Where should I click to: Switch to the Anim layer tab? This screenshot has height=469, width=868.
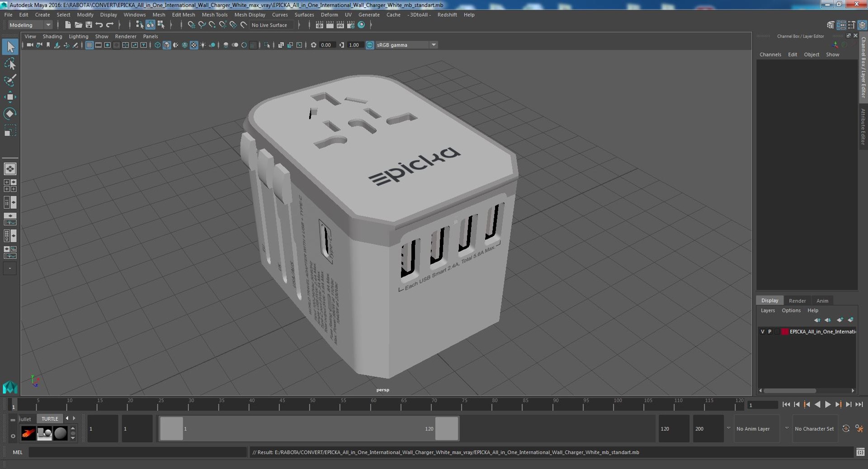[822, 300]
